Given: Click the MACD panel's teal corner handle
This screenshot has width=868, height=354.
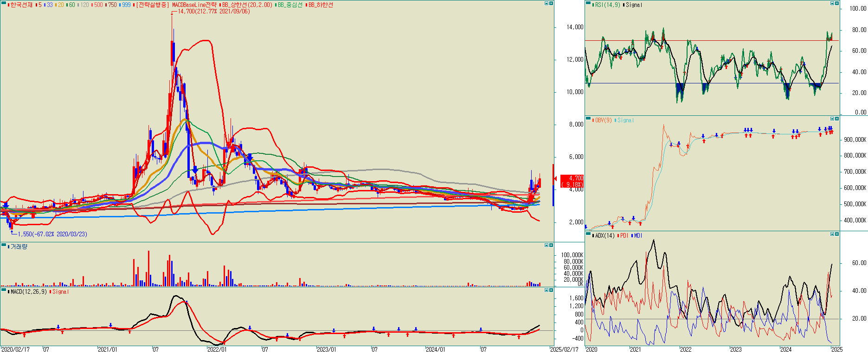Looking at the screenshot, I should coord(3,290).
